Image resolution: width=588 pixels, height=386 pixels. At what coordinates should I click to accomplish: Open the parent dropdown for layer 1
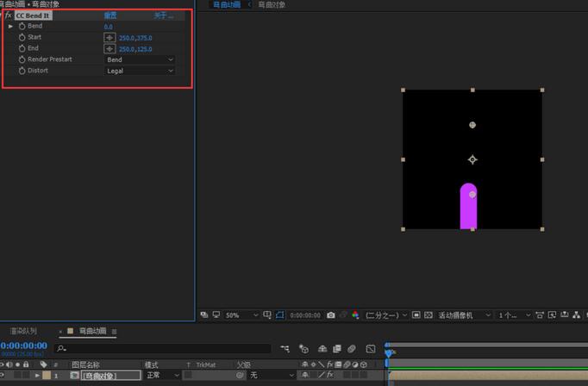(x=272, y=375)
